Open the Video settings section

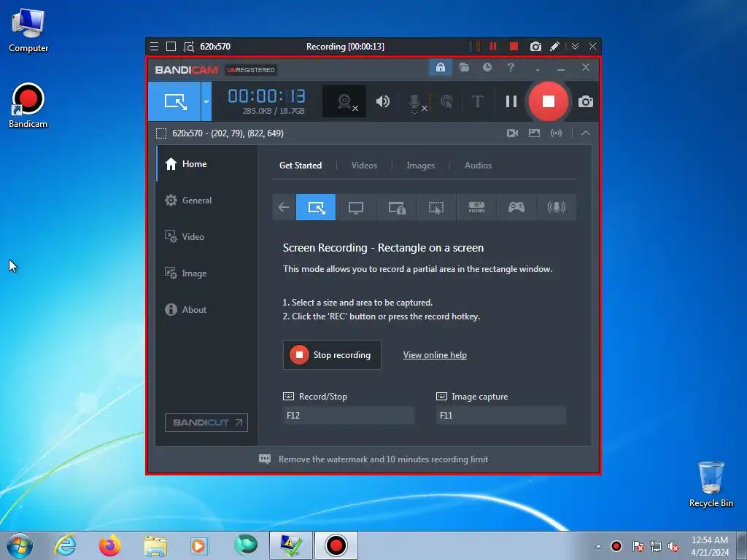[206, 237]
